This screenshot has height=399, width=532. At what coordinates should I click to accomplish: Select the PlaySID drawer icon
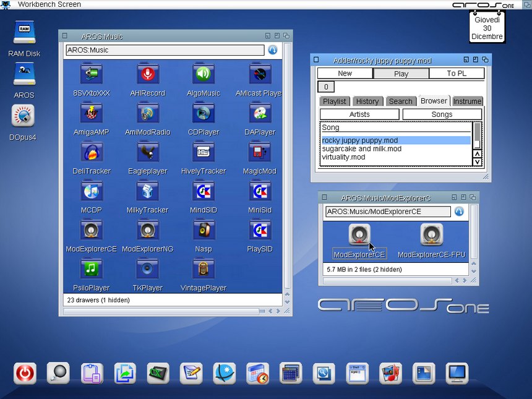(x=260, y=230)
